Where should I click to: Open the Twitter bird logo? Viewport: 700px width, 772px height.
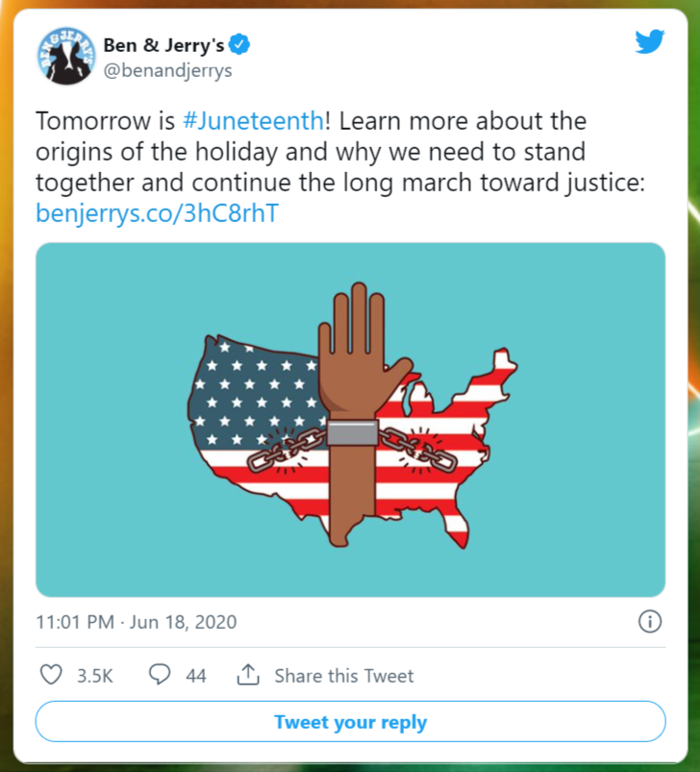649,42
